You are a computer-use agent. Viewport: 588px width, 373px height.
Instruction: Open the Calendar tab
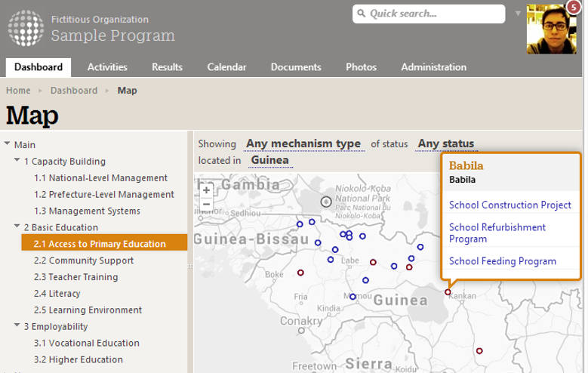pos(227,67)
